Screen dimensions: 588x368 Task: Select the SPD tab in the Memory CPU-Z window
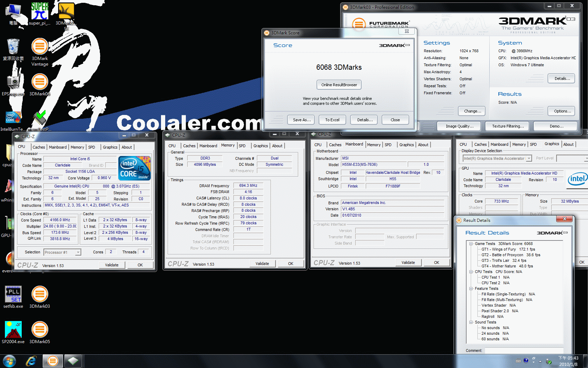click(242, 146)
